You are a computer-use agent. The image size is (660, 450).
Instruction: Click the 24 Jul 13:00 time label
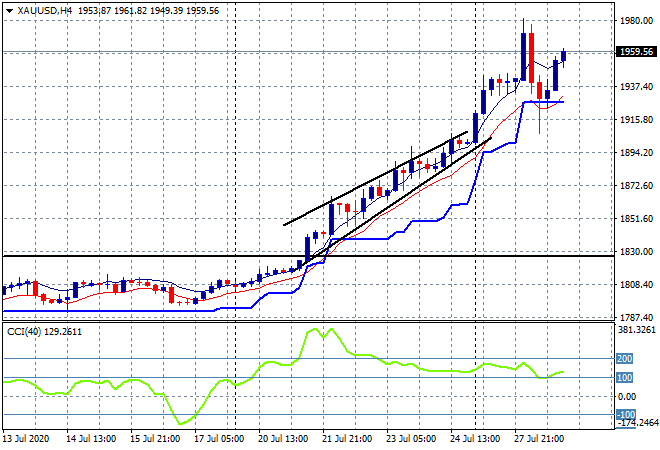[x=475, y=439]
